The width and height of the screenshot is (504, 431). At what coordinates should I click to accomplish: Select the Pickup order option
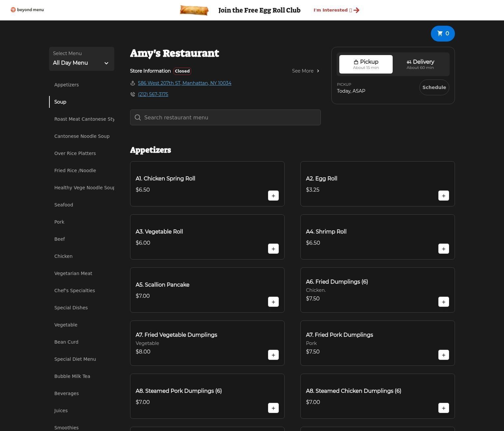[x=366, y=64]
